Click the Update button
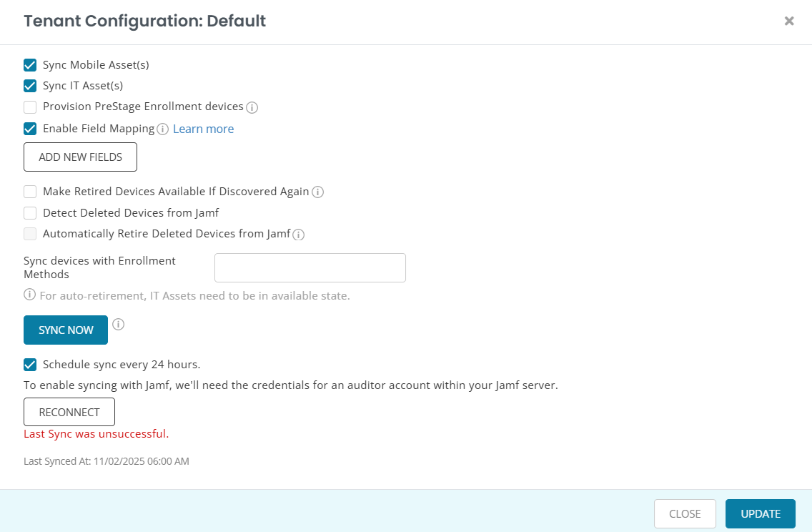Viewport: 812px width, 532px height. tap(760, 513)
